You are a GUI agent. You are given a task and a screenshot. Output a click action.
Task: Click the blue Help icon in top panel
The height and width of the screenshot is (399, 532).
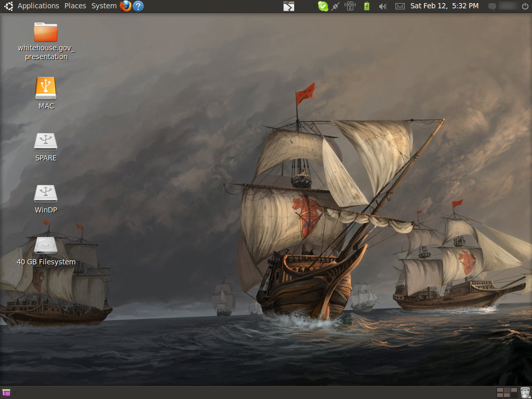click(x=138, y=6)
